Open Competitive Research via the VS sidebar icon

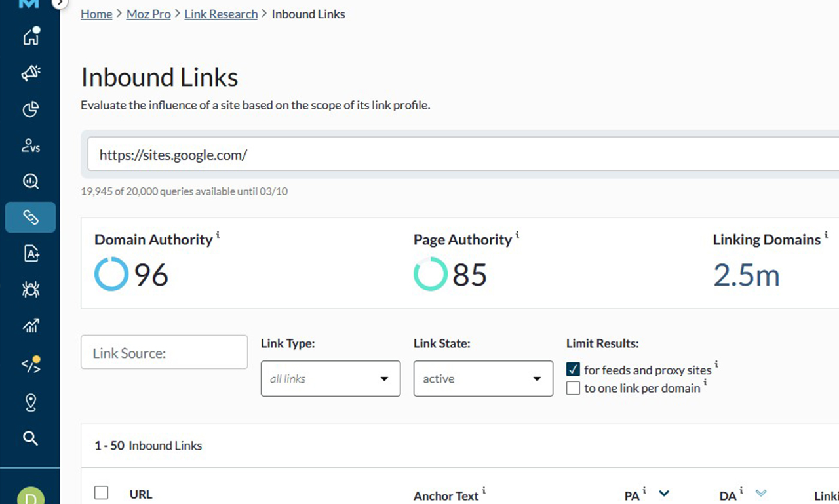tap(30, 145)
